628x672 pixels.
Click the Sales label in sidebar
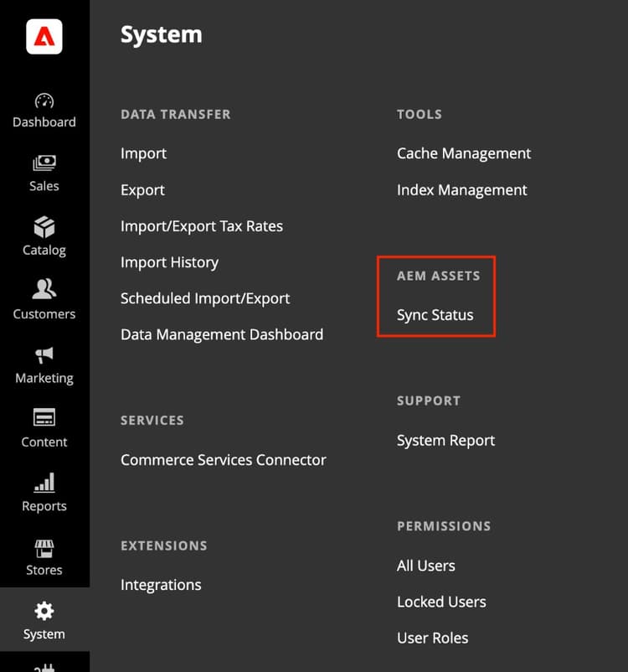[44, 186]
